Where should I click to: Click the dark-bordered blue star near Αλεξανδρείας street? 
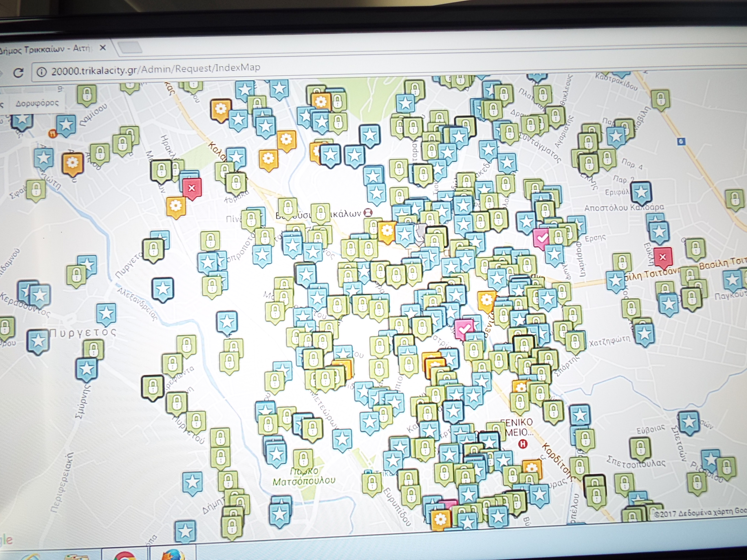click(x=163, y=289)
